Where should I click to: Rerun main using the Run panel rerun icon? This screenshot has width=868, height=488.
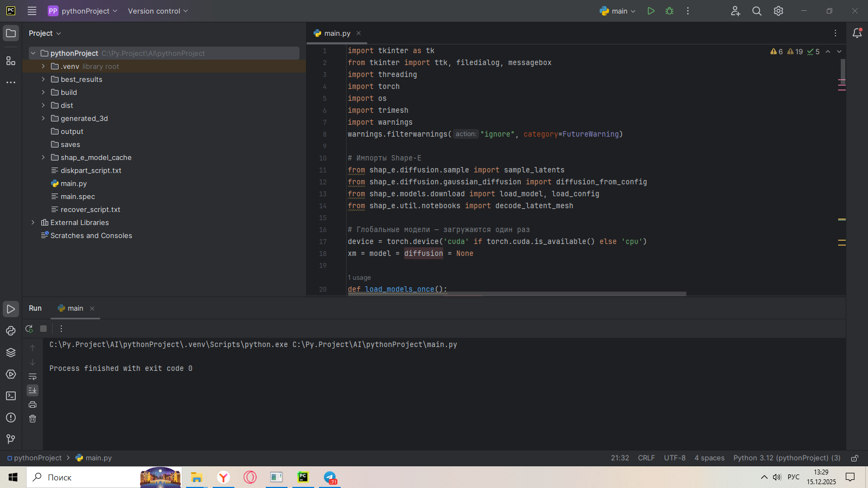point(29,329)
